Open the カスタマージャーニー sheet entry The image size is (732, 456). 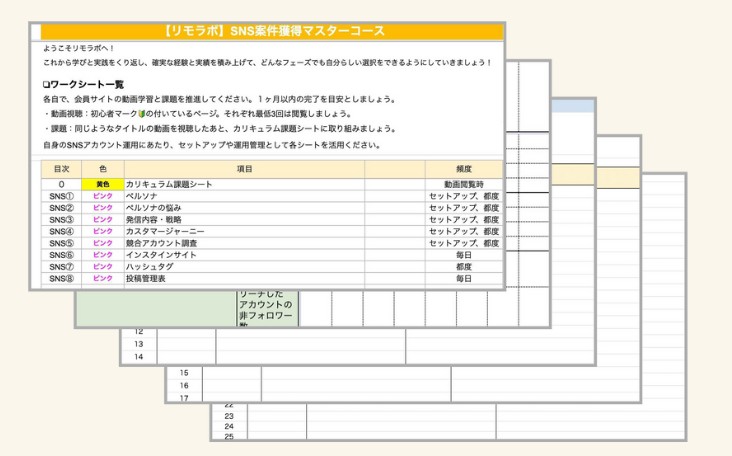click(168, 232)
